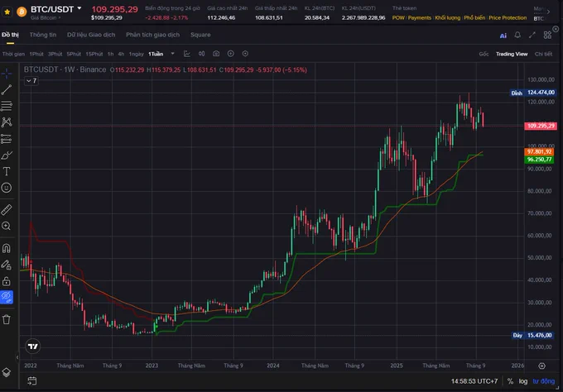Expand the more timeframes dropdown arrow

(173, 54)
